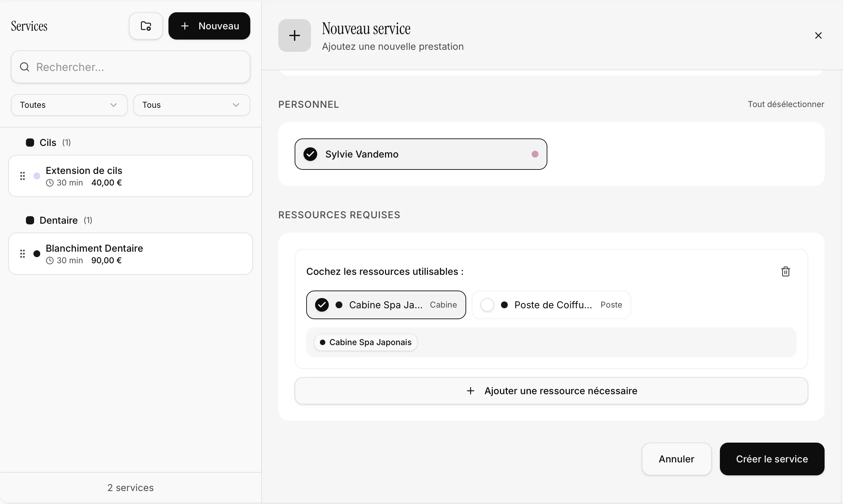The height and width of the screenshot is (504, 843).
Task: Grab the drag handle of Blanchiment Dentaire
Action: [x=23, y=254]
